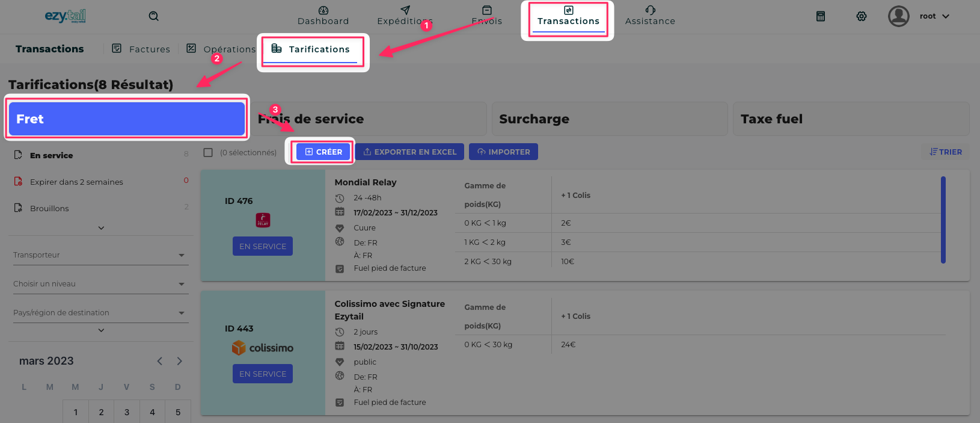Image resolution: width=980 pixels, height=423 pixels.
Task: Click the ID 443 label
Action: (239, 329)
